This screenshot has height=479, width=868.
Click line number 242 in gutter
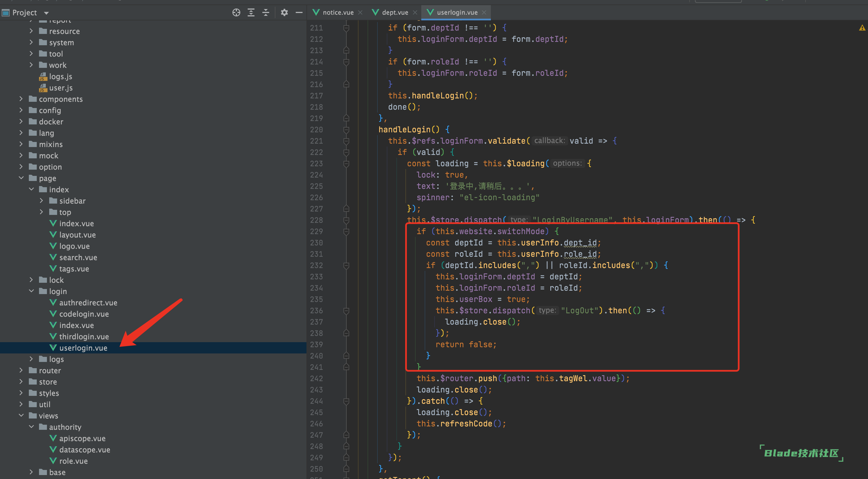316,379
